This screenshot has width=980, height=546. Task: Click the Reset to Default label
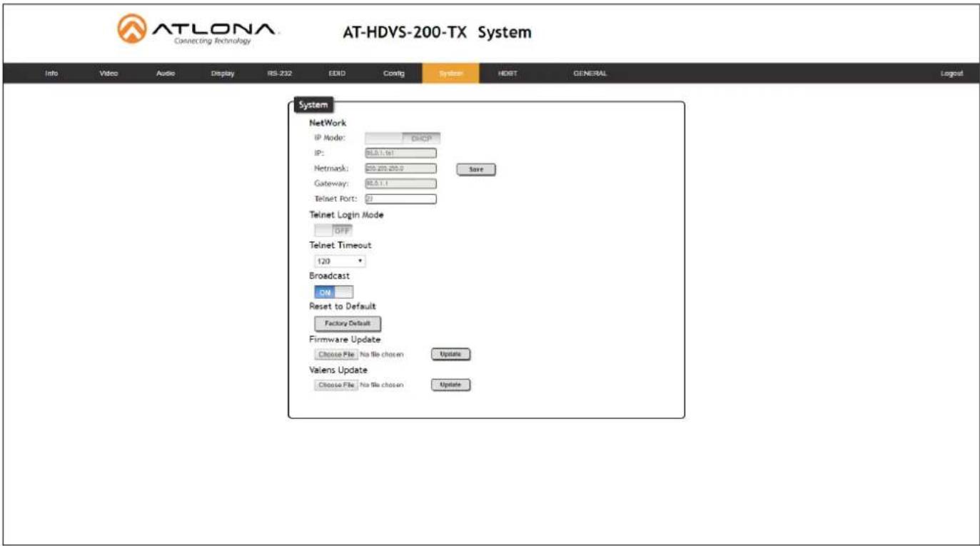point(343,306)
